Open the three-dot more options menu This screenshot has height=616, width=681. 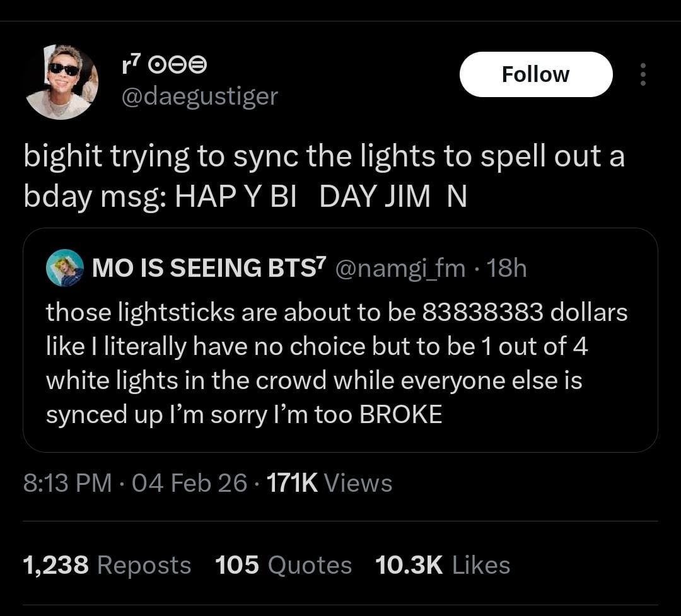click(x=643, y=74)
